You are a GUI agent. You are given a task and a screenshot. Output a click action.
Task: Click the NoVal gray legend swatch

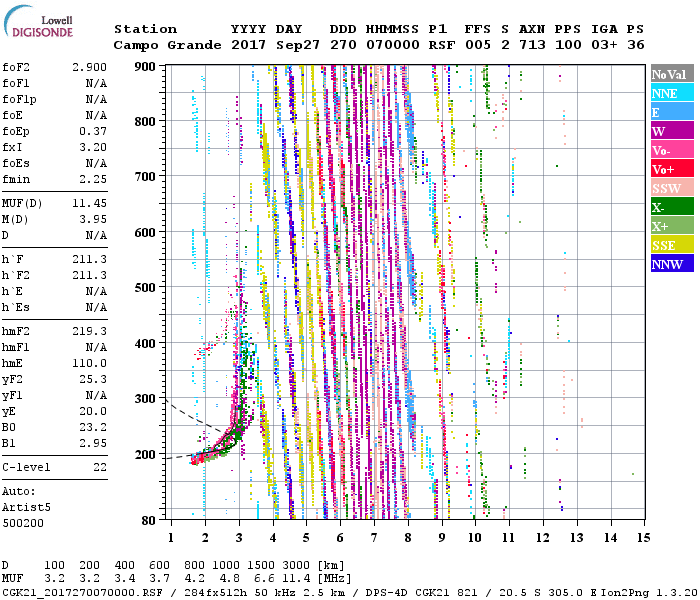point(672,74)
